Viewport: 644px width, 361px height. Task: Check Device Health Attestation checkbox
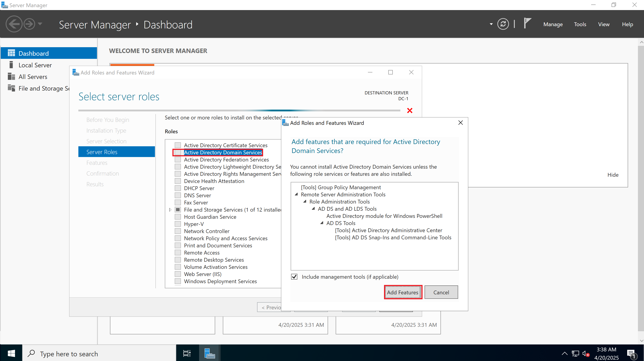(178, 181)
